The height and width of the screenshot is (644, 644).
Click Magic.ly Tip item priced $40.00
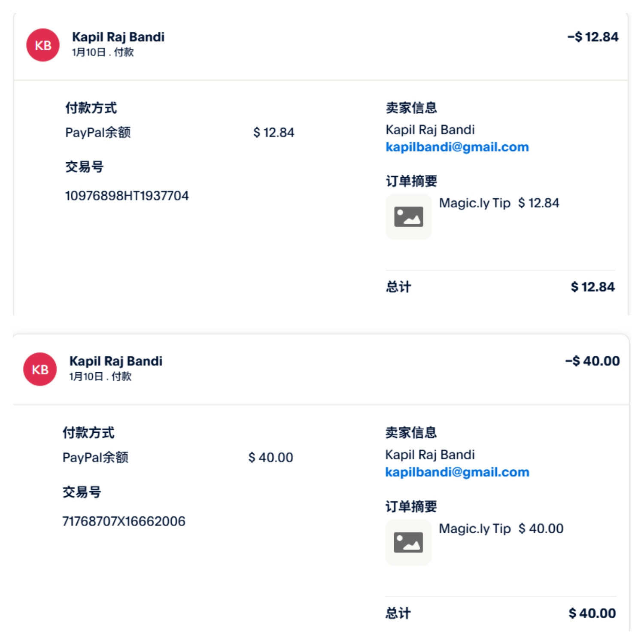[501, 529]
